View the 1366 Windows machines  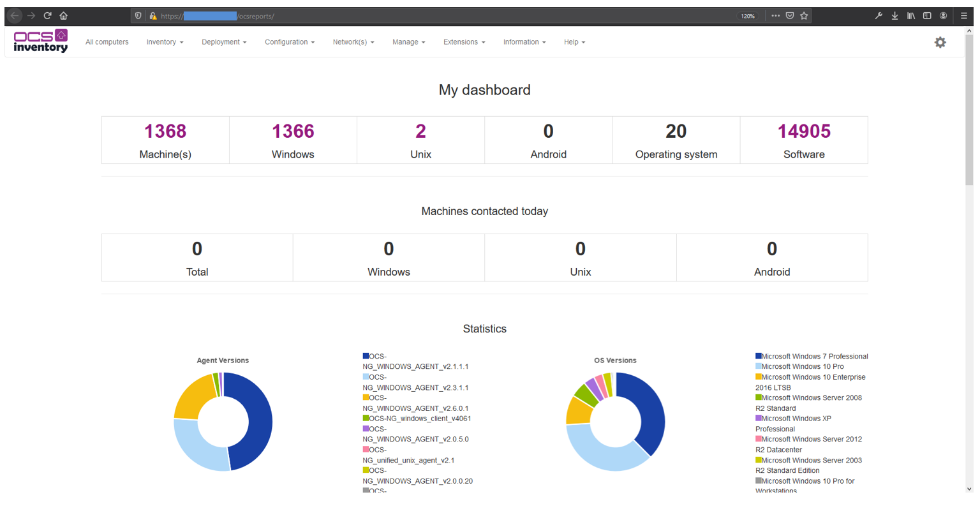point(293,131)
